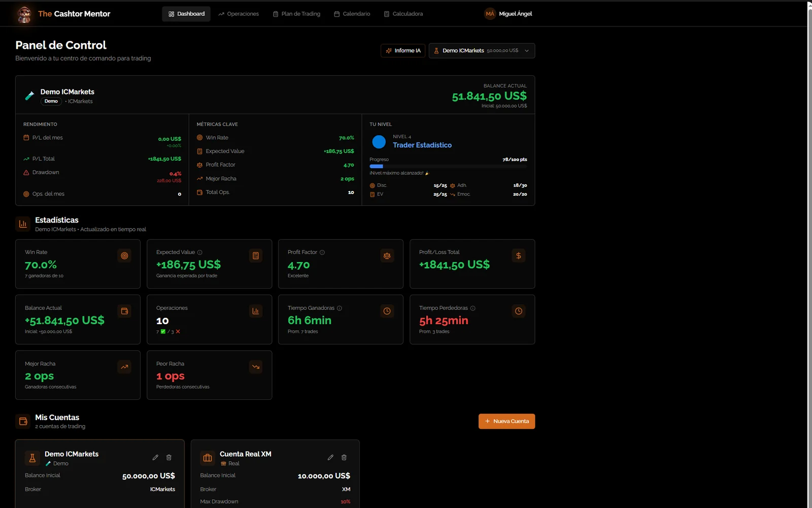
Task: Click the Tiempo Perdedoras info icon
Action: tap(473, 308)
